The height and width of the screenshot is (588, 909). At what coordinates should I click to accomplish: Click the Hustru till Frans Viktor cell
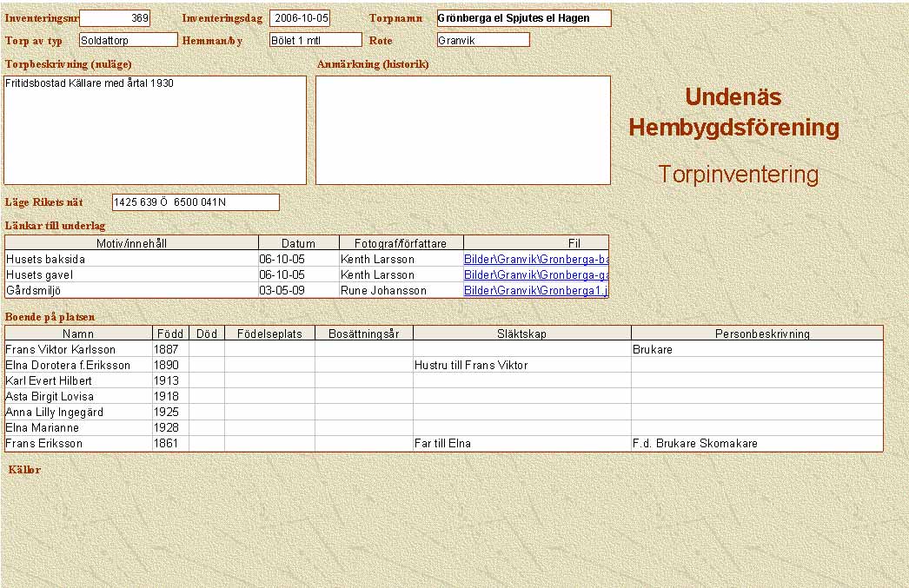point(521,365)
